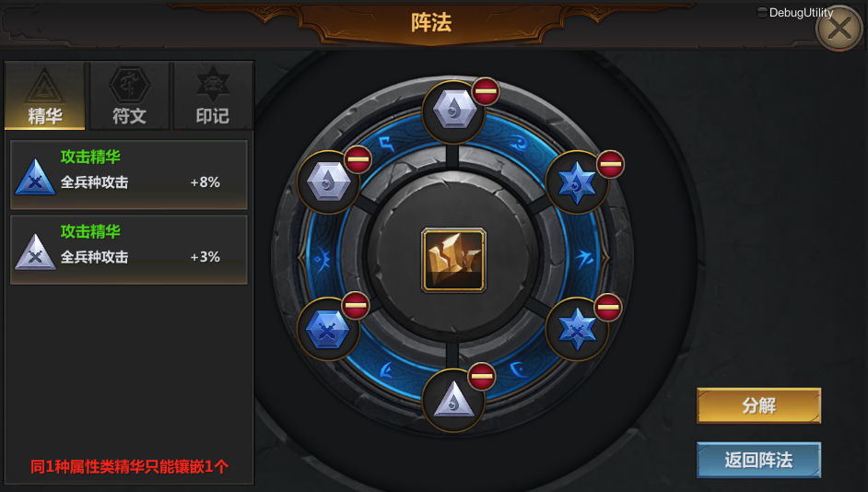Viewport: 868px width, 492px height.
Task: Select the lower-left blue hexagon sword essence
Action: [328, 329]
